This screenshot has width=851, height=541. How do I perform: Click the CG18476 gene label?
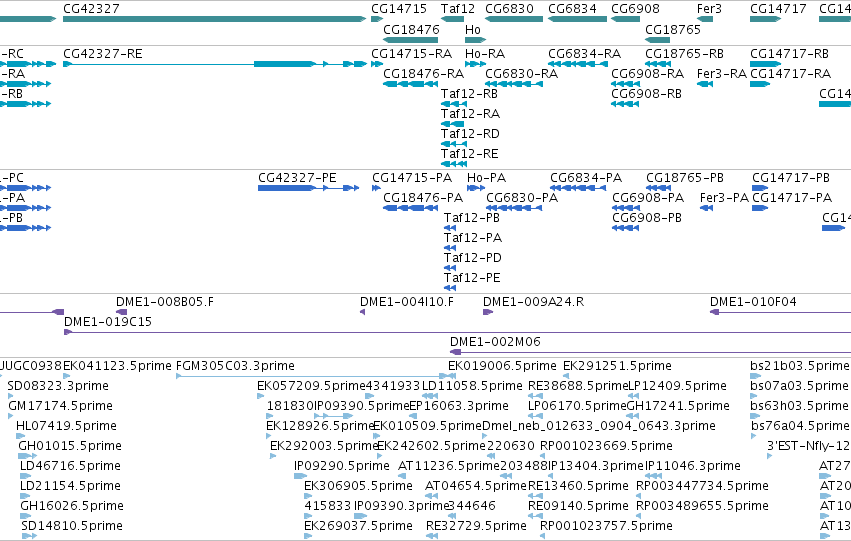pyautogui.click(x=411, y=29)
